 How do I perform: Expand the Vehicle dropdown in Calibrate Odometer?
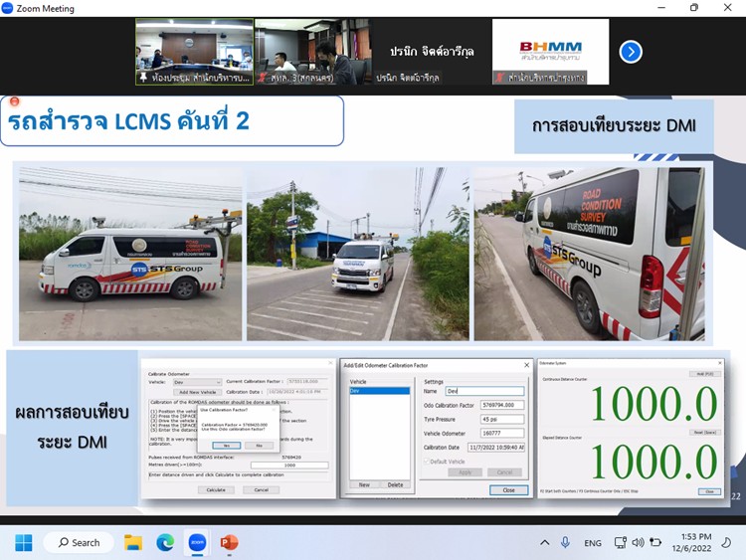click(x=197, y=381)
